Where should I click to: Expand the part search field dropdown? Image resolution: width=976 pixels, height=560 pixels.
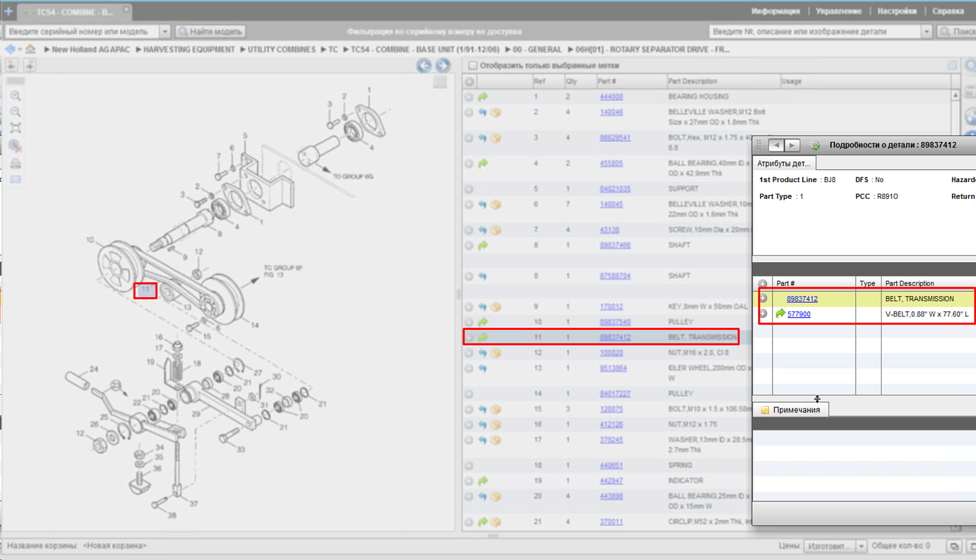coord(927,31)
